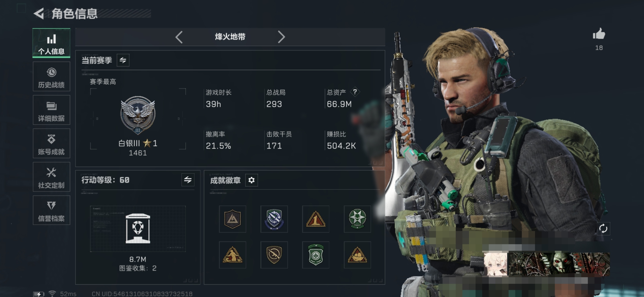
Task: Open the 社交定制 tab
Action: point(51,177)
